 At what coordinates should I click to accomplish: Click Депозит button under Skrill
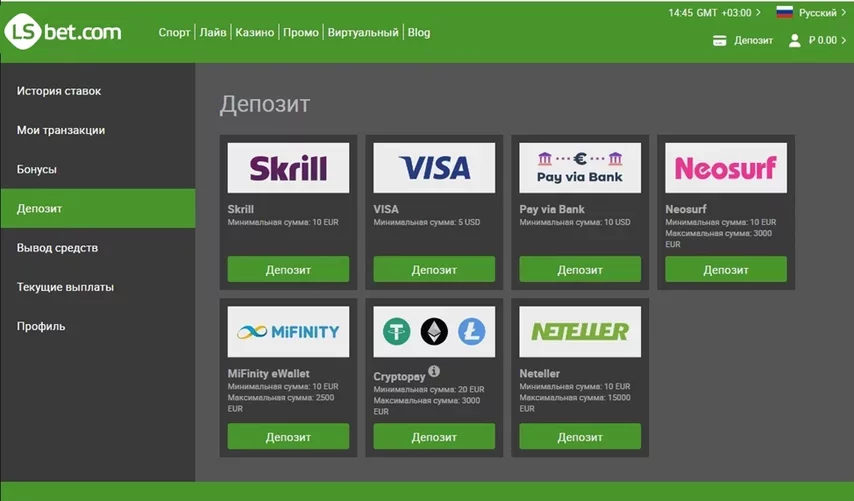click(288, 269)
